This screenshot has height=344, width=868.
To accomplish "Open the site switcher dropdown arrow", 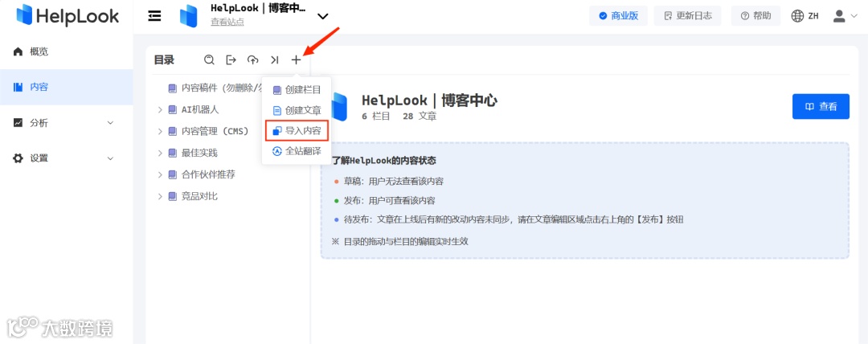I will tap(323, 17).
